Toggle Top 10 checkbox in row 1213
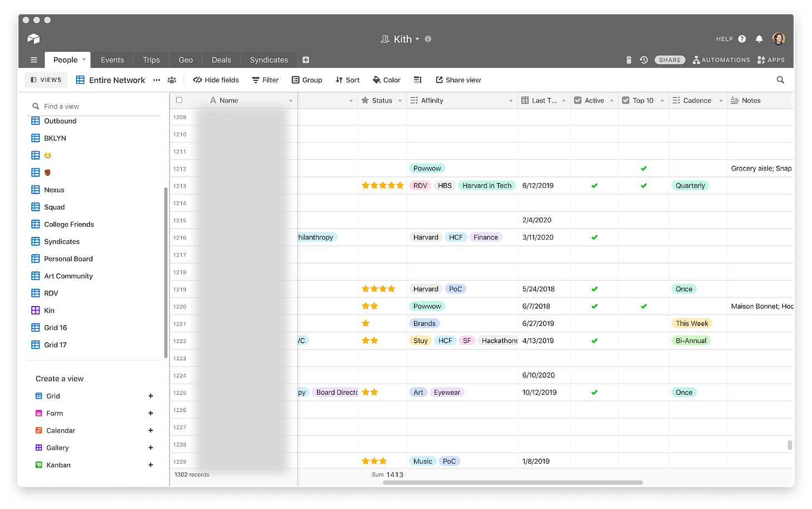 pos(644,186)
